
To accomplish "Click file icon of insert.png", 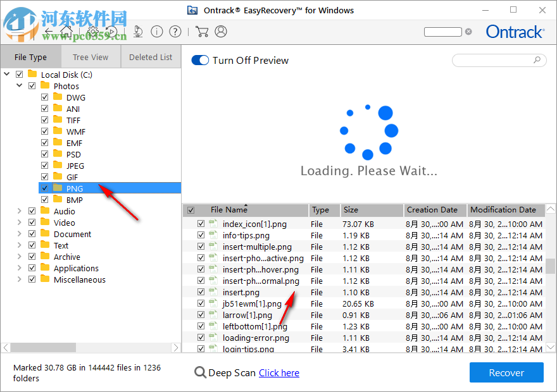I will tap(213, 291).
